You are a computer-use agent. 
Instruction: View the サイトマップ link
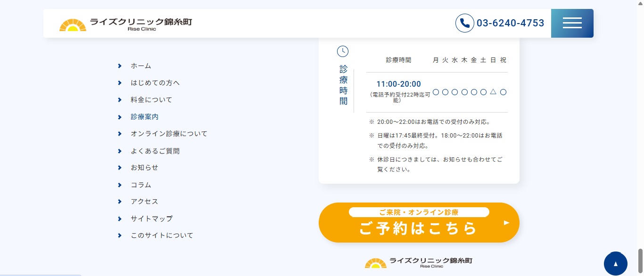tap(151, 219)
